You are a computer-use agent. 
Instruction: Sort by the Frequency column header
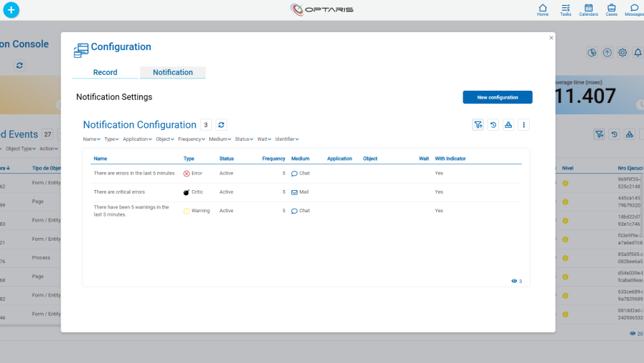tap(273, 159)
